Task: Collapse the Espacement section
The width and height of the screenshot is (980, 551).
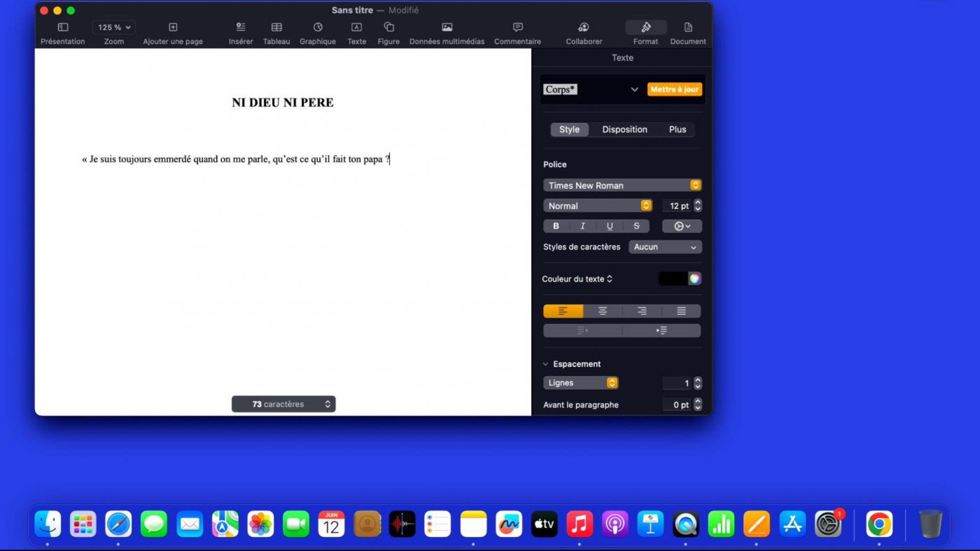Action: [546, 364]
